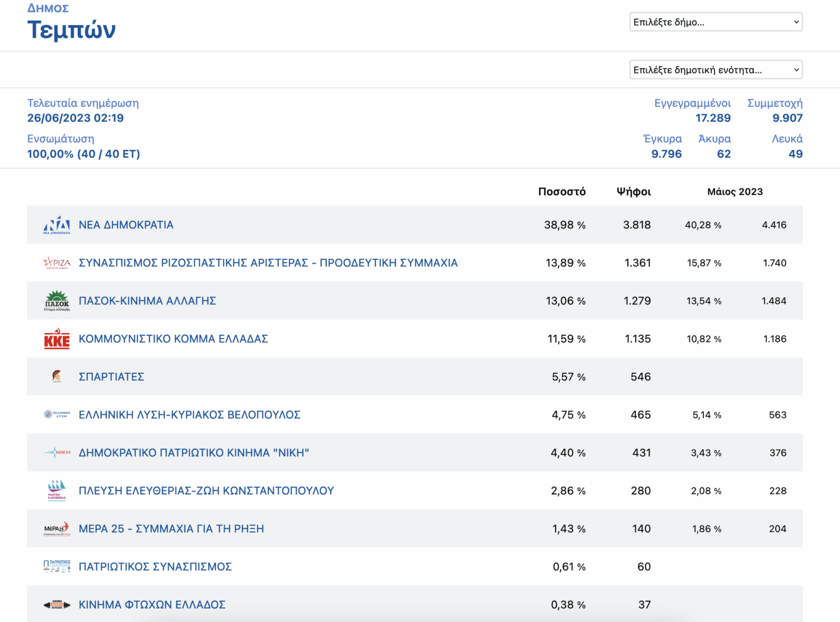Click the 4.416 May votes for Νέα Δημοκρατία

pyautogui.click(x=774, y=225)
